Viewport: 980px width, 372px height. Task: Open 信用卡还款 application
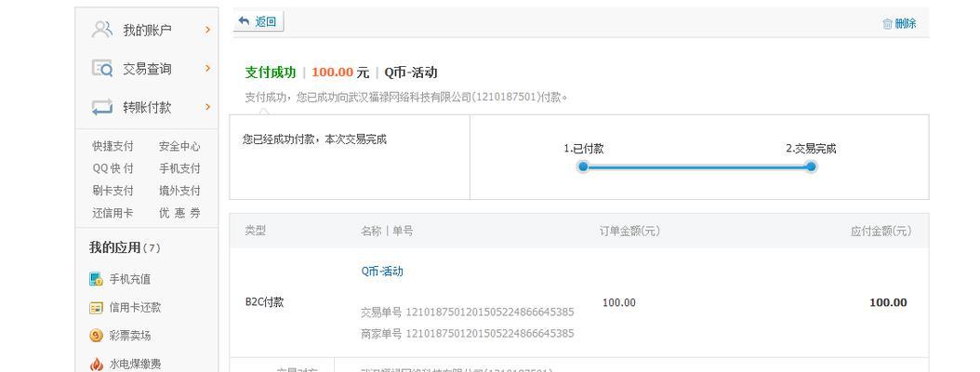click(x=135, y=308)
